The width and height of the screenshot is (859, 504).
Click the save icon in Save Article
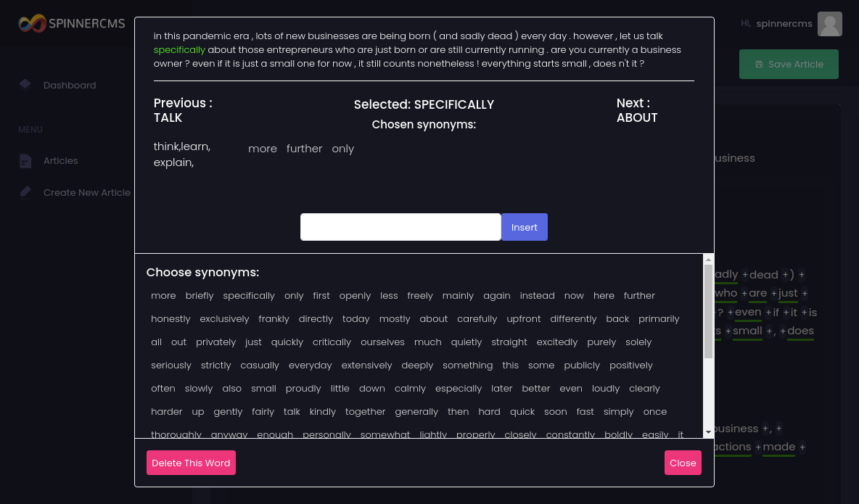pyautogui.click(x=759, y=65)
